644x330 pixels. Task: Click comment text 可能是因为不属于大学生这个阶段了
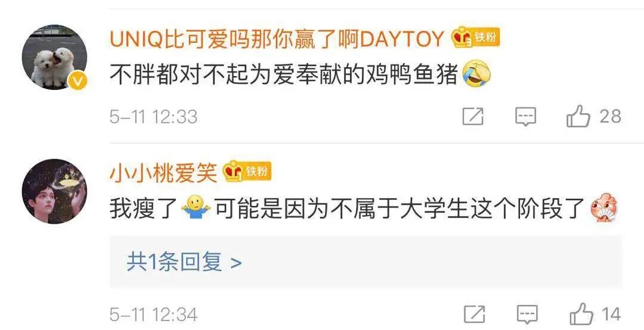pyautogui.click(x=401, y=209)
